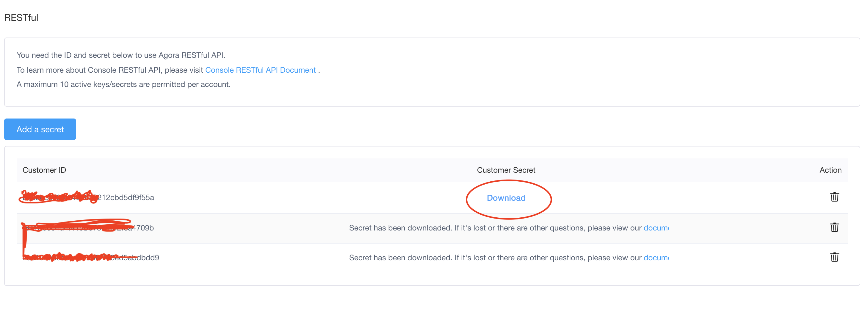
Task: Remove the secret ending in dbdd9
Action: tap(834, 257)
